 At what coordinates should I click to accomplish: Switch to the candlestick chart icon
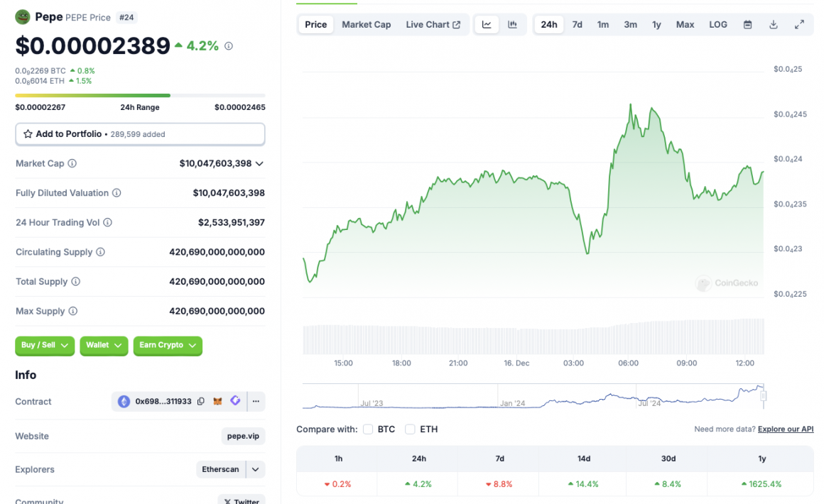[513, 24]
